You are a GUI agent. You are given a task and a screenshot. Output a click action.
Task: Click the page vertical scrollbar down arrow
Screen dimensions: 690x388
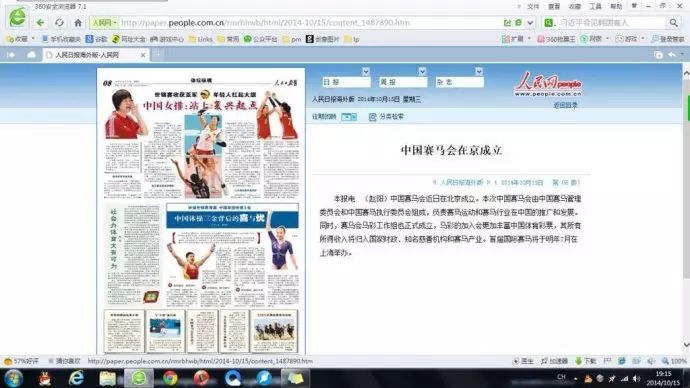pos(686,345)
